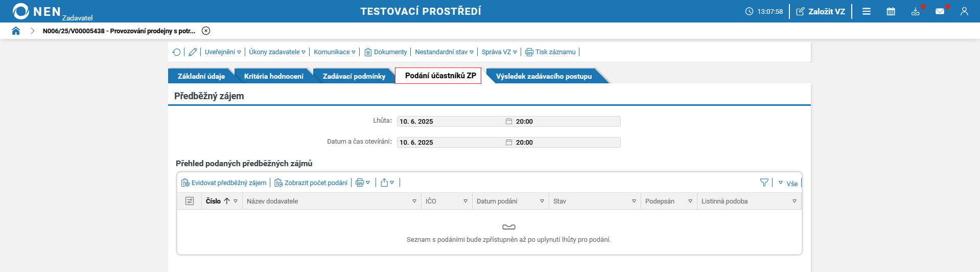Viewport: 980px width, 272px height.
Task: Click the clock time 13:07:58
Action: 764,11
